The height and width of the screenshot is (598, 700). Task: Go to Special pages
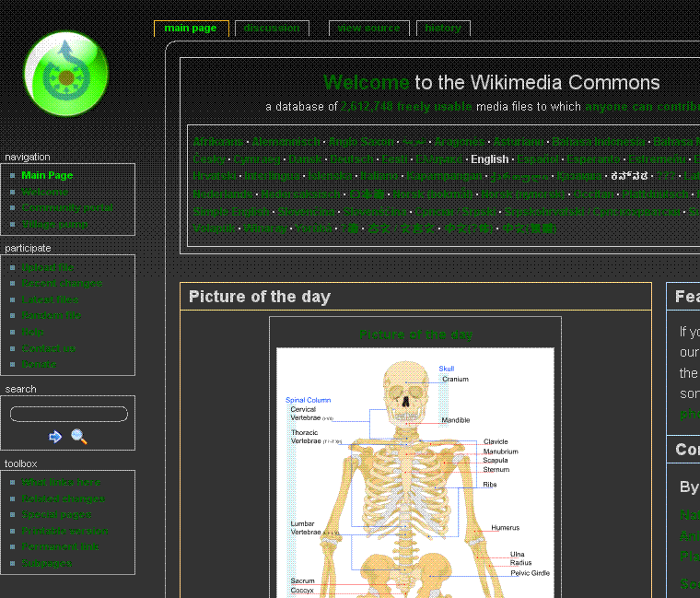(56, 514)
